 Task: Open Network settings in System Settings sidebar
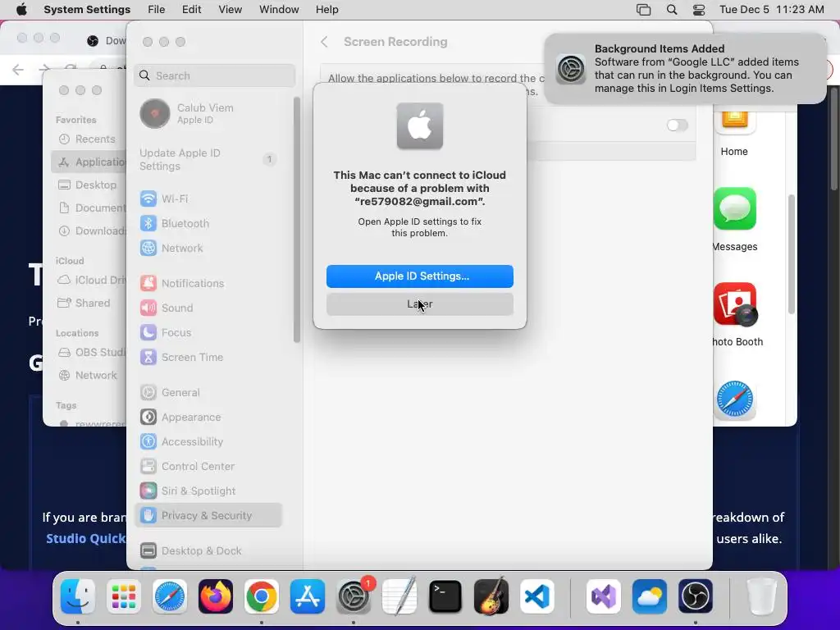coord(209,248)
